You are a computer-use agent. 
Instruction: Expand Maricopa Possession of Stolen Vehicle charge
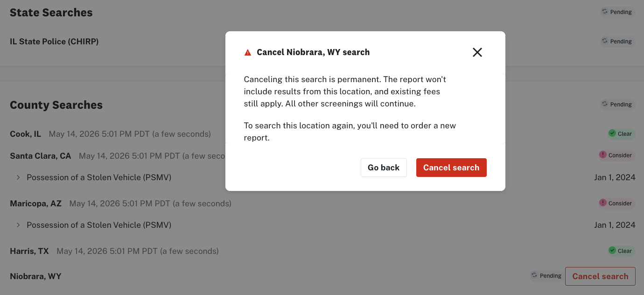coord(18,225)
